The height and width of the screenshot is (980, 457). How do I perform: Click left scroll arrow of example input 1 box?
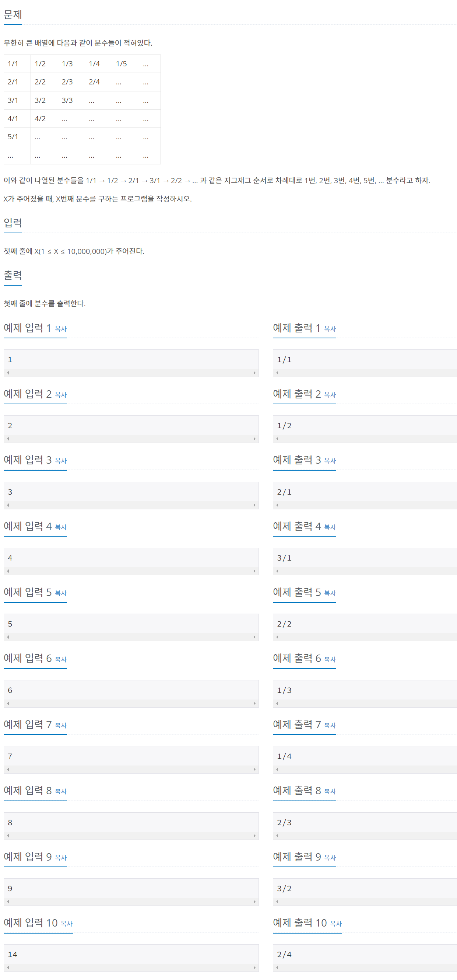point(8,373)
